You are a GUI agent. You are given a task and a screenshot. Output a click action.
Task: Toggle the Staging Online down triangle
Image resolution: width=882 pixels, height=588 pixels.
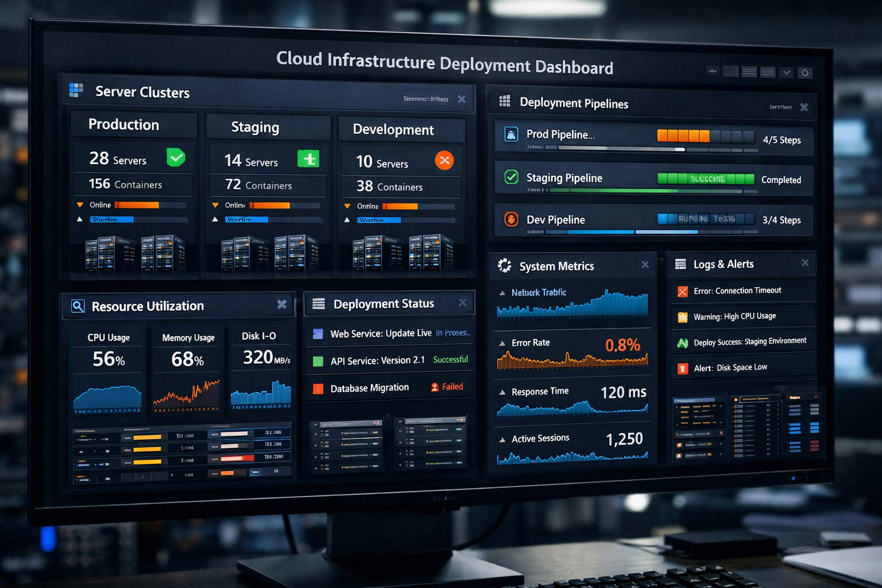215,205
